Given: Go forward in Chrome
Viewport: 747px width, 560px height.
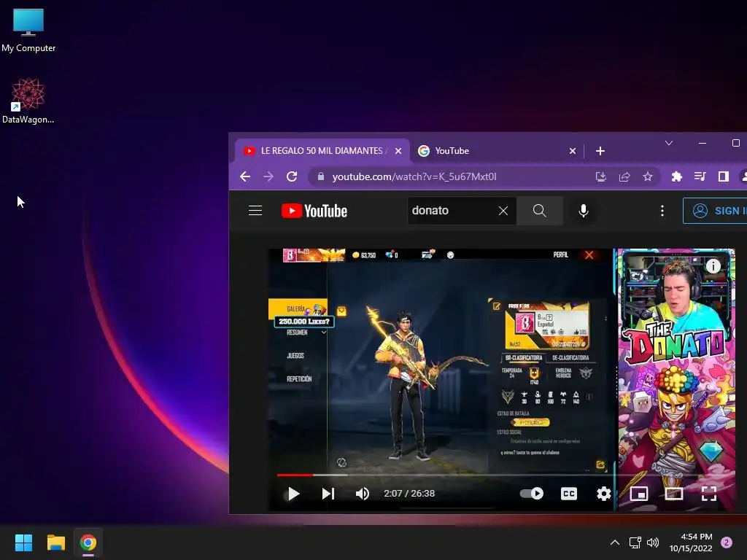Looking at the screenshot, I should click(x=268, y=176).
